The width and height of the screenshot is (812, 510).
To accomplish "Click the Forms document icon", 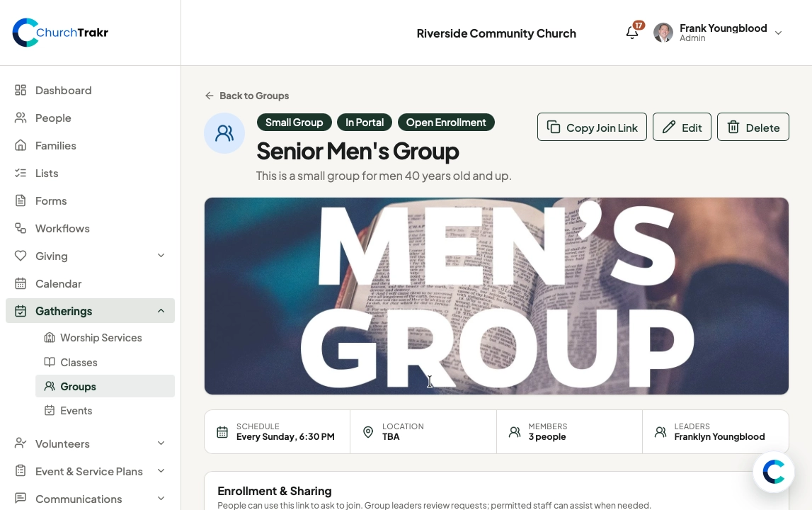I will [x=21, y=200].
